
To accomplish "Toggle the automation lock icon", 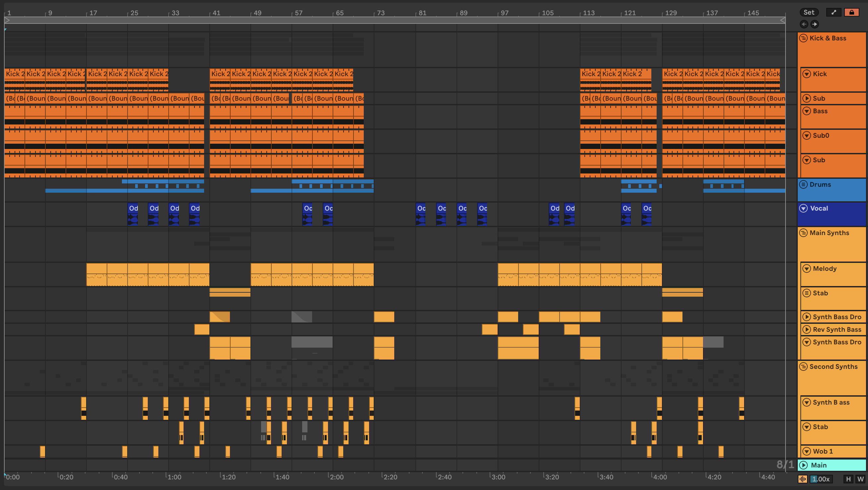I will coord(851,13).
